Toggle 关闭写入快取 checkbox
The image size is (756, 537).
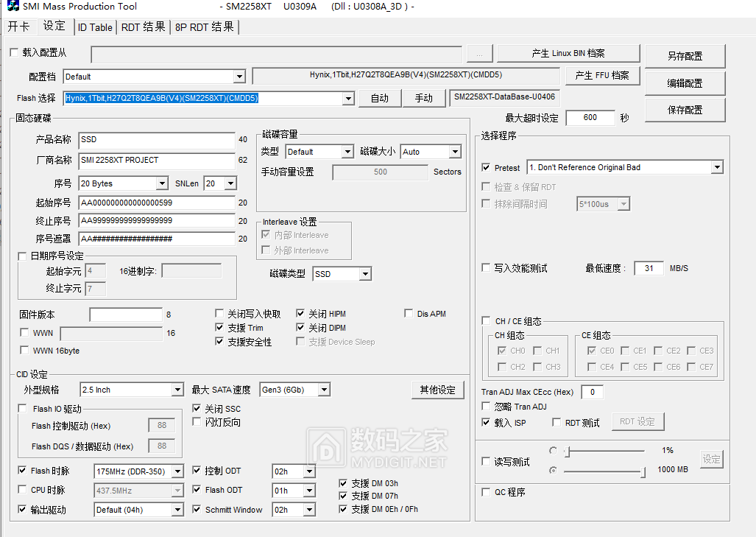click(219, 314)
